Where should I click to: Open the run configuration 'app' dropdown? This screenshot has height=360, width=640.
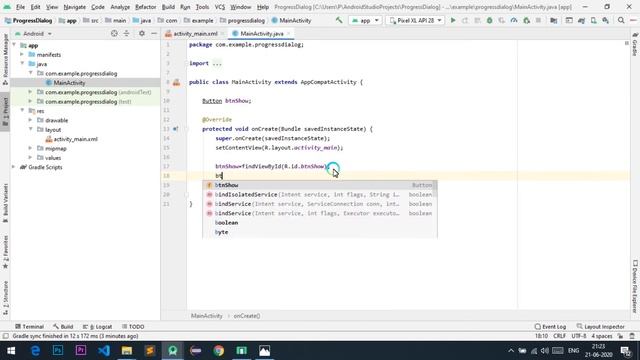click(366, 20)
